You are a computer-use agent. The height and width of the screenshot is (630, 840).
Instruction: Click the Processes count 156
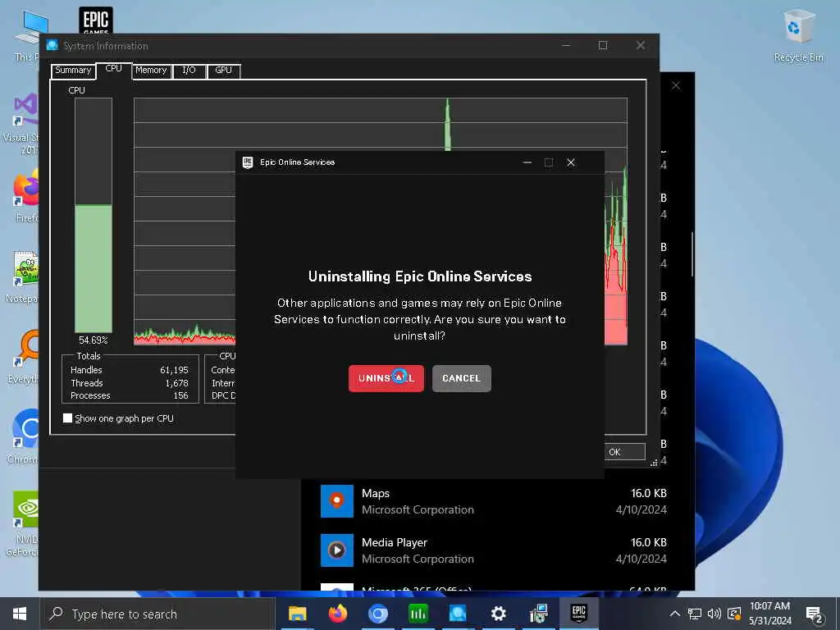click(181, 395)
